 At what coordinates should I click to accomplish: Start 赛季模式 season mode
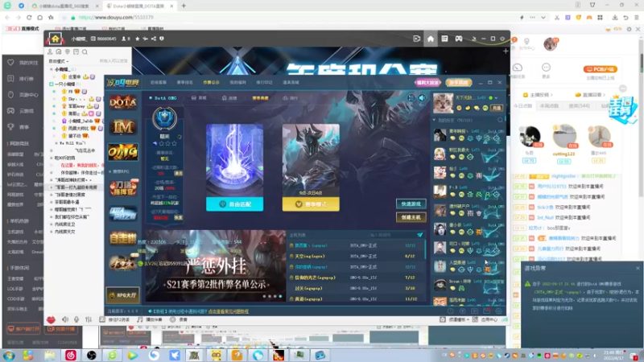click(311, 204)
